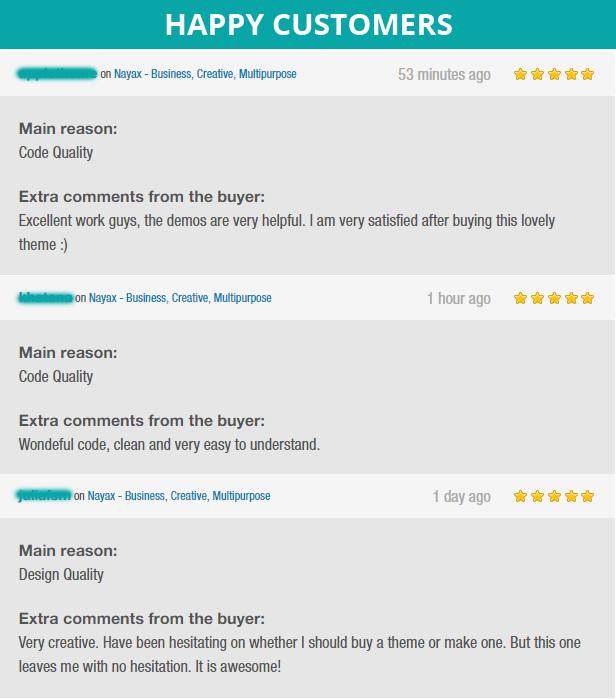Screen dimensions: 616x699
Task: Select middle star in the 1 day ago review
Action: pyautogui.click(x=554, y=496)
